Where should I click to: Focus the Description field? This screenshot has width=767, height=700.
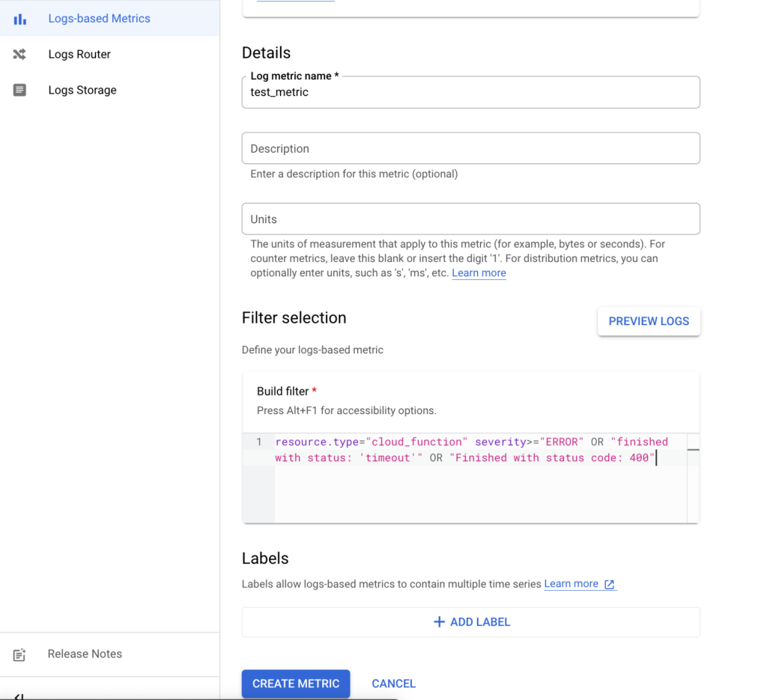[470, 147]
